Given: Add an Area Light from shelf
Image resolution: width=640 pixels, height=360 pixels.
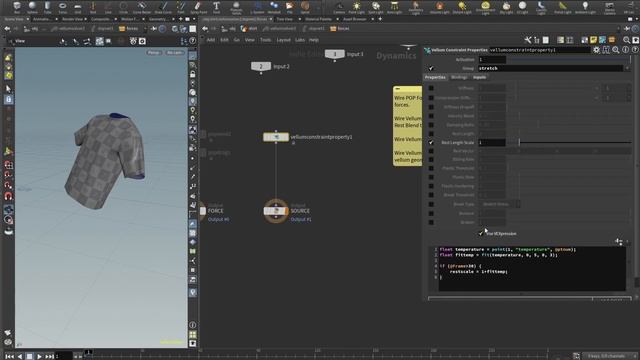Looking at the screenshot, I should coord(394,7).
